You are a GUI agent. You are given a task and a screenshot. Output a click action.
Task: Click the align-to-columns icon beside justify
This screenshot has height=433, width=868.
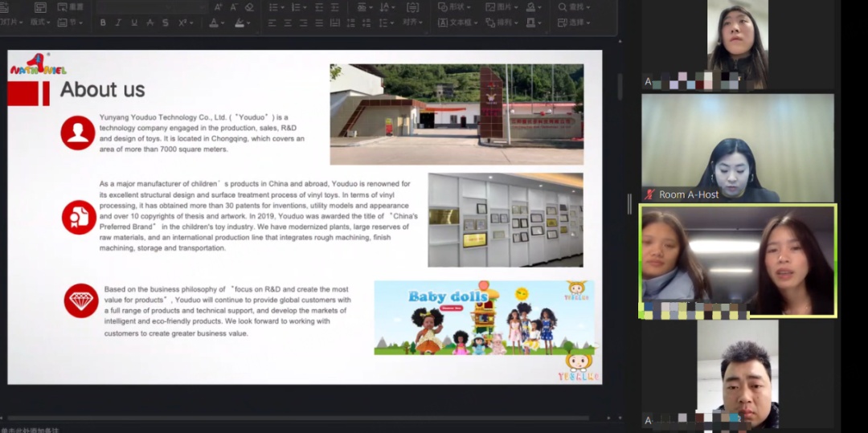(335, 22)
